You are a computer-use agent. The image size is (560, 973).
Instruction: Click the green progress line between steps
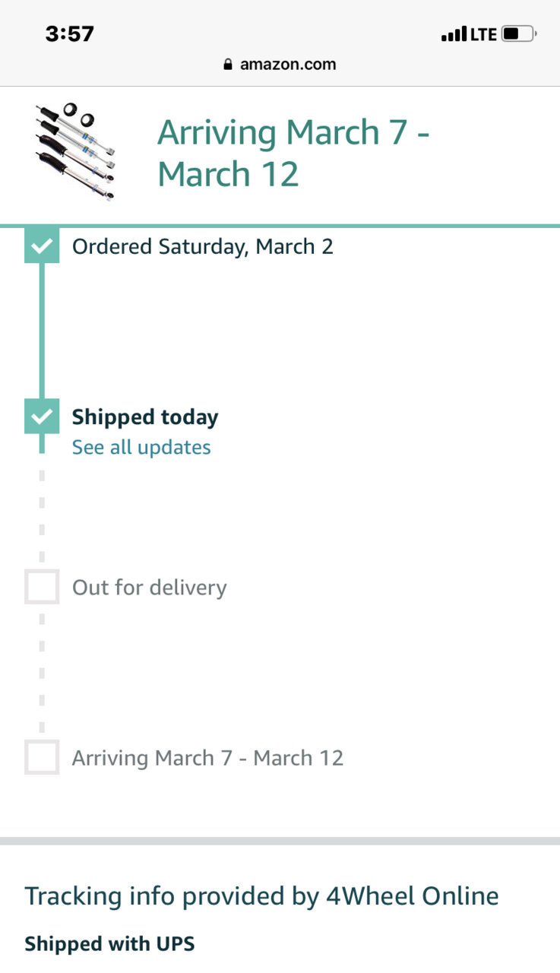[42, 331]
